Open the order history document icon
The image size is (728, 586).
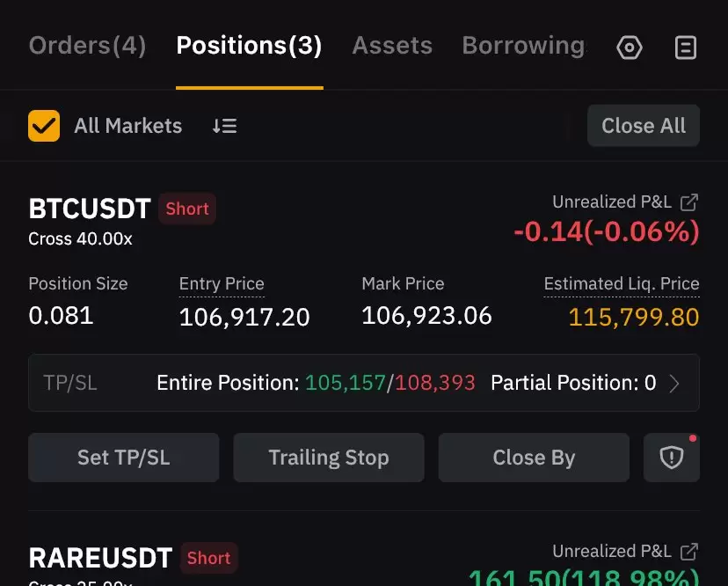pos(685,48)
